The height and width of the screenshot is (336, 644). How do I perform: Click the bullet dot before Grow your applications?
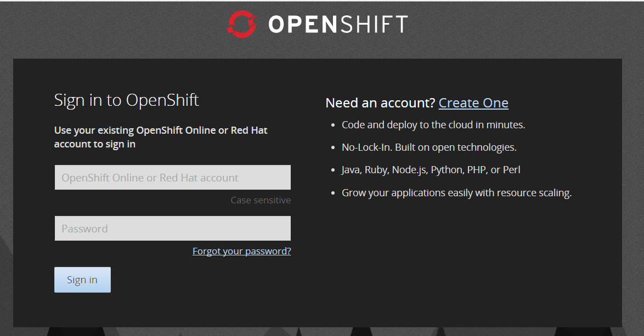333,193
